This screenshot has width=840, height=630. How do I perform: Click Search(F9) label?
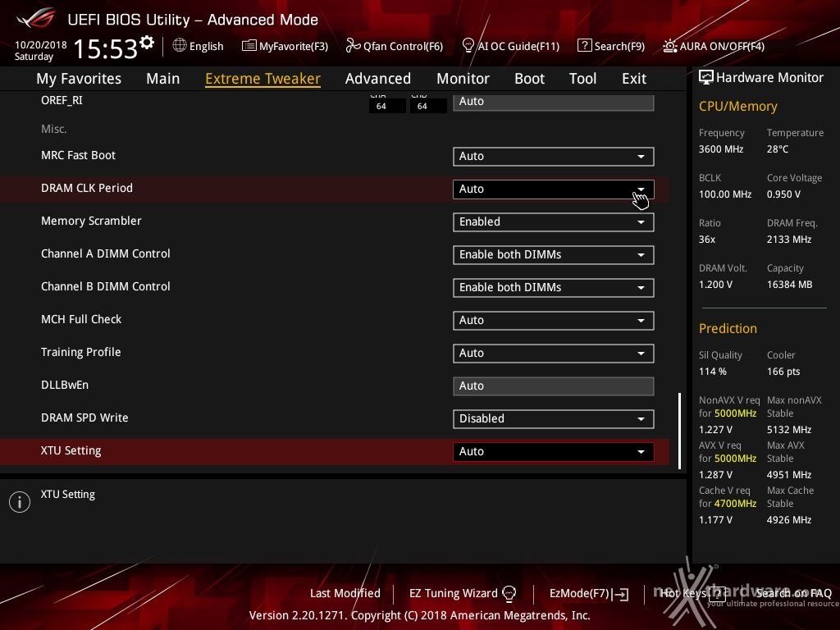pyautogui.click(x=619, y=47)
